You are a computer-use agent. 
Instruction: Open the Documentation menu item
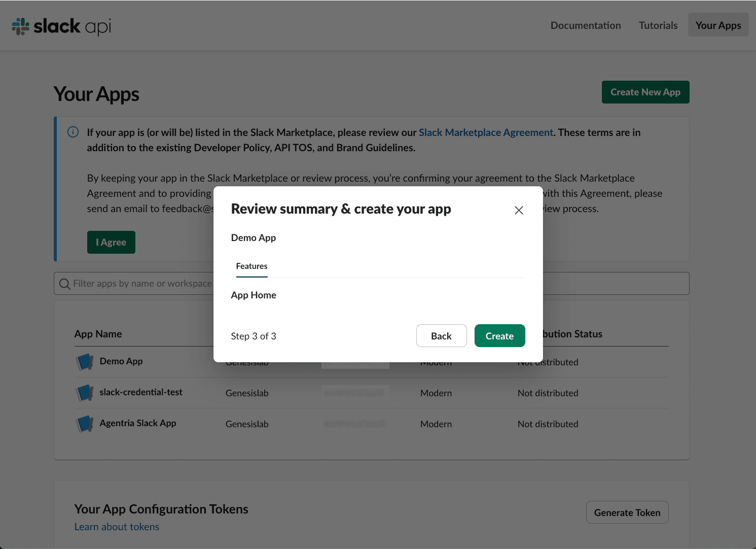[586, 25]
